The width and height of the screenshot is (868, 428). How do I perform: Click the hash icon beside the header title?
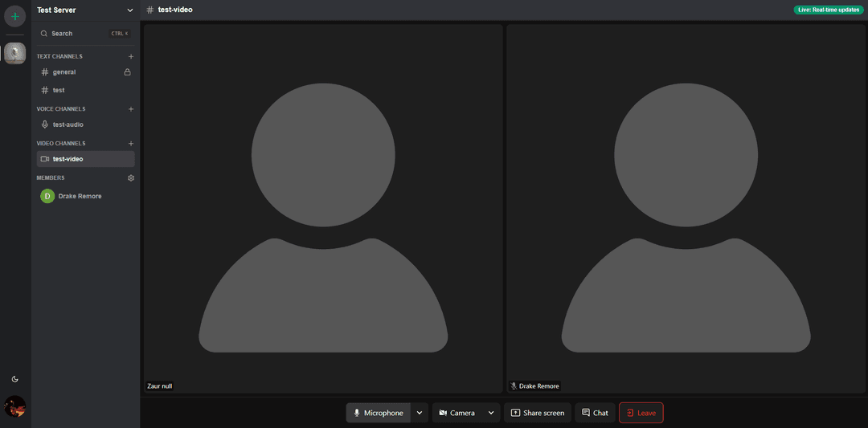click(150, 10)
